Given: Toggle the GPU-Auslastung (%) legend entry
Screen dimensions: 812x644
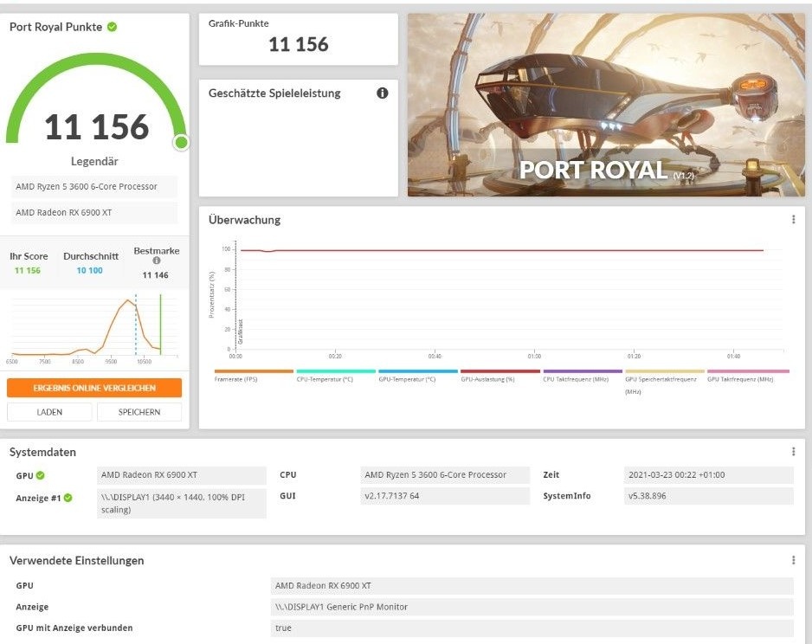Looking at the screenshot, I should point(500,377).
